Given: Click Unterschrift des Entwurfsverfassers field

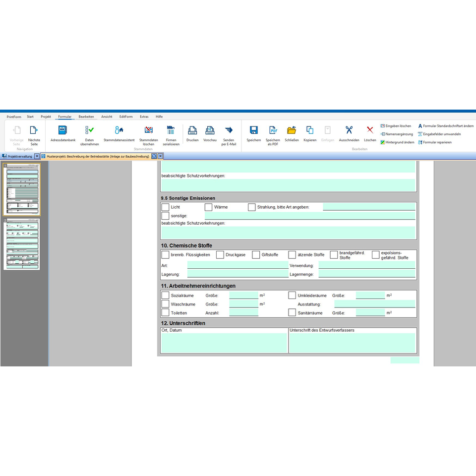Looking at the screenshot, I should (x=352, y=343).
